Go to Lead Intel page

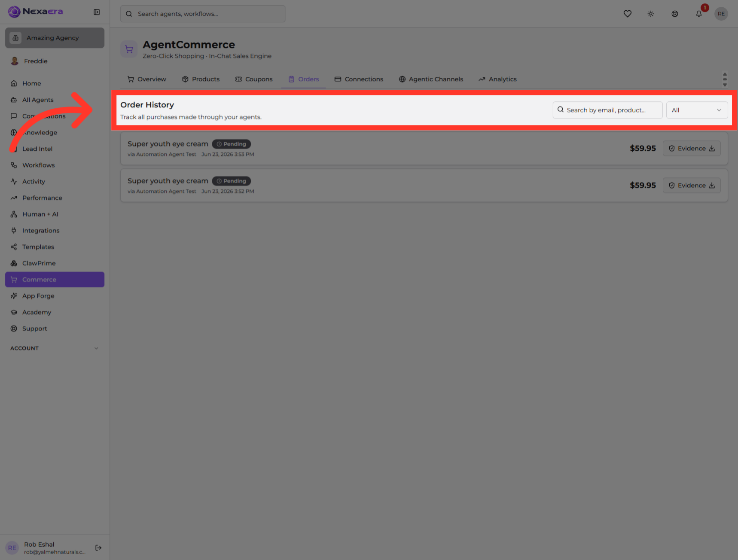(x=55, y=149)
